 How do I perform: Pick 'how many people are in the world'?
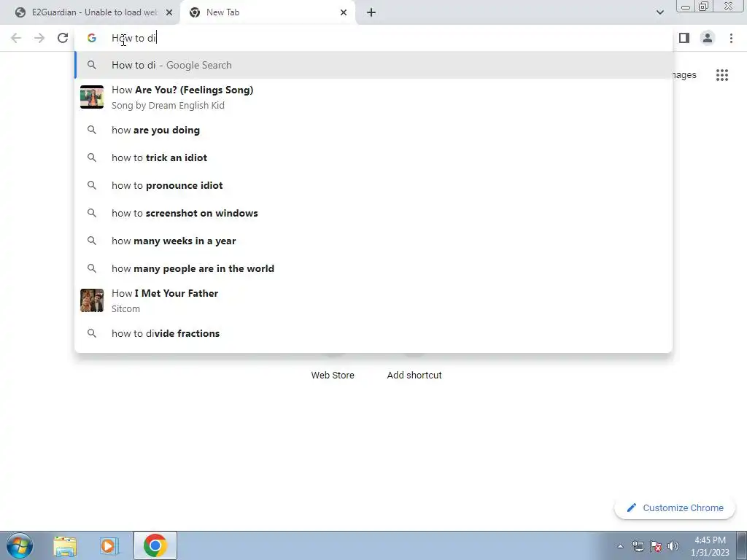point(373,268)
